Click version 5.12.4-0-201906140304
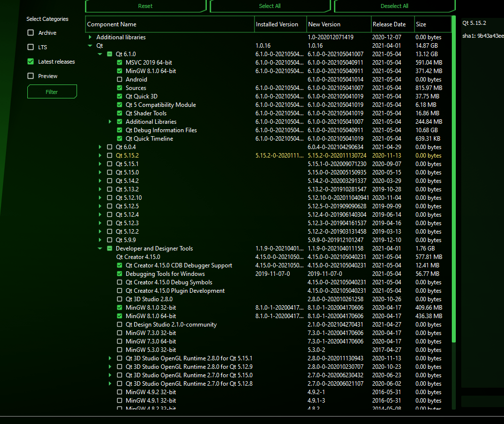This screenshot has height=424, width=504. (x=337, y=215)
